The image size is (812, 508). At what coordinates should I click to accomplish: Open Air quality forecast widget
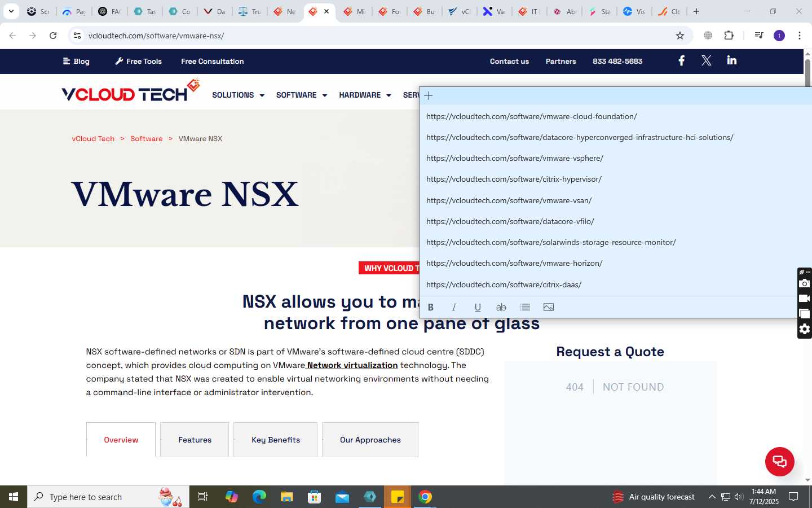point(654,497)
